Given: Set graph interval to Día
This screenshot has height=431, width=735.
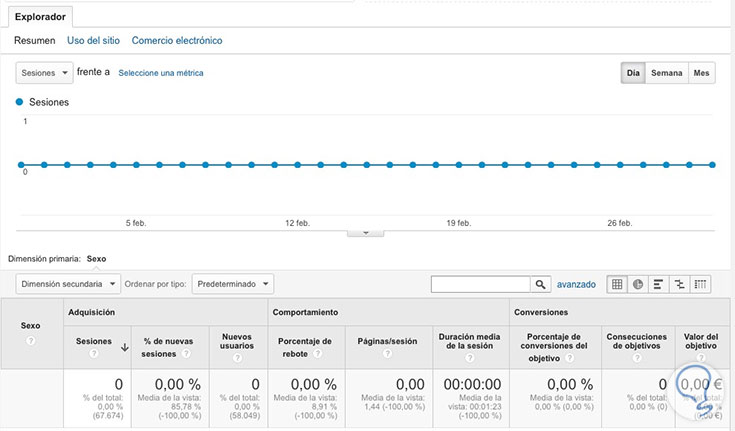Looking at the screenshot, I should [x=633, y=73].
